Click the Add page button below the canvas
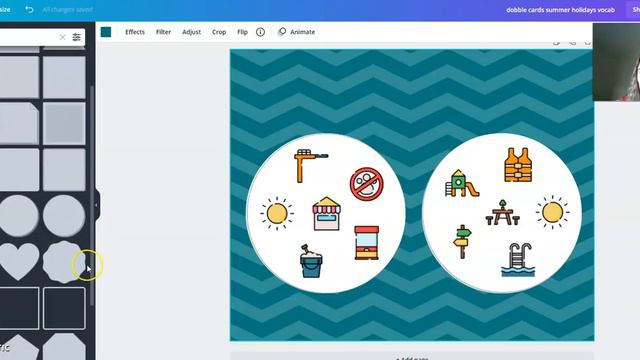 412,357
